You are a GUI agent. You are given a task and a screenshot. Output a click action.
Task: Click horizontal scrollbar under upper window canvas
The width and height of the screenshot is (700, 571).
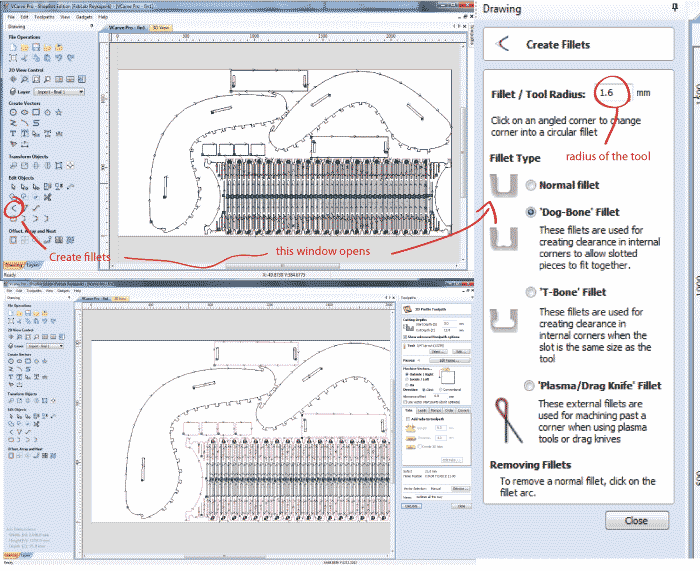pyautogui.click(x=283, y=266)
